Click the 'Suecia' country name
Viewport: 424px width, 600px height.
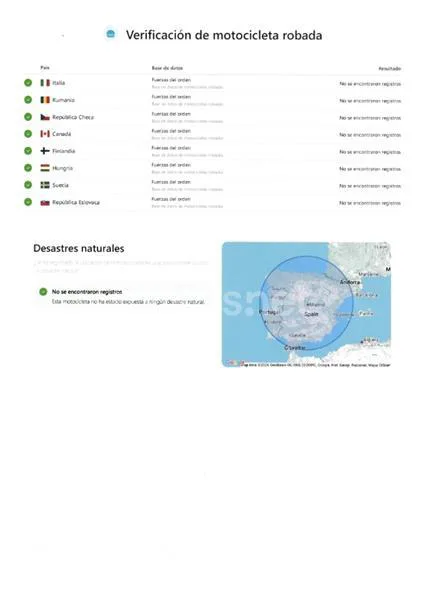point(60,185)
